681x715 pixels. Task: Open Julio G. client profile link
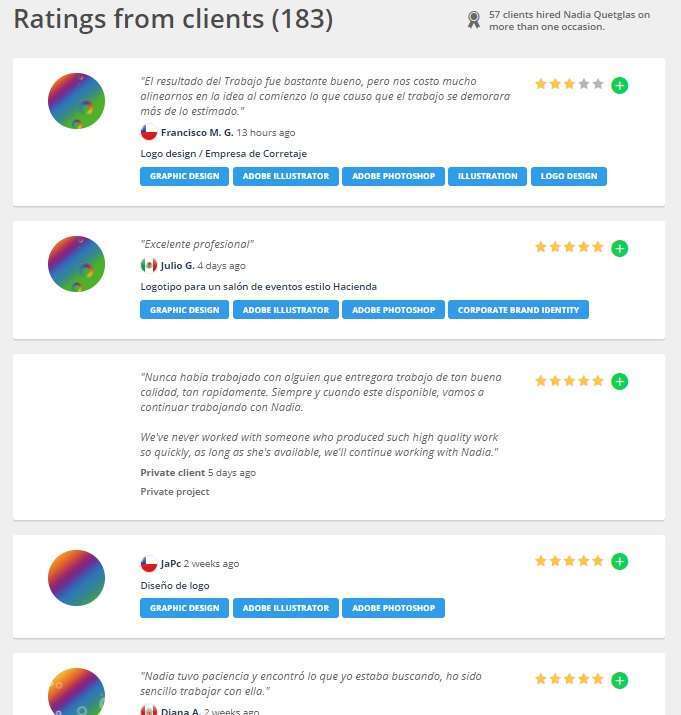(177, 266)
